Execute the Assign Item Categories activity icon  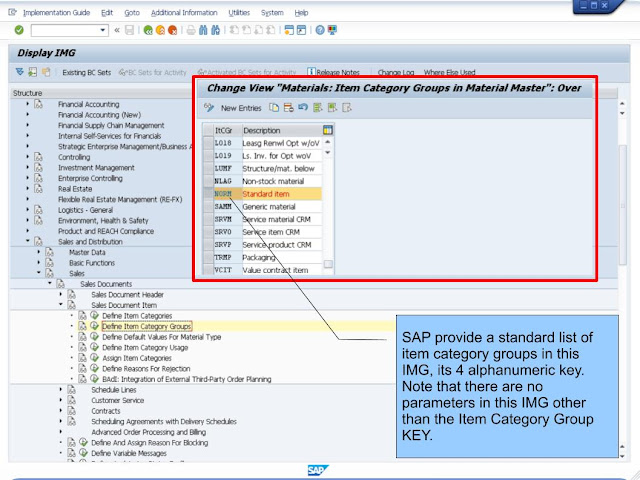[x=95, y=358]
